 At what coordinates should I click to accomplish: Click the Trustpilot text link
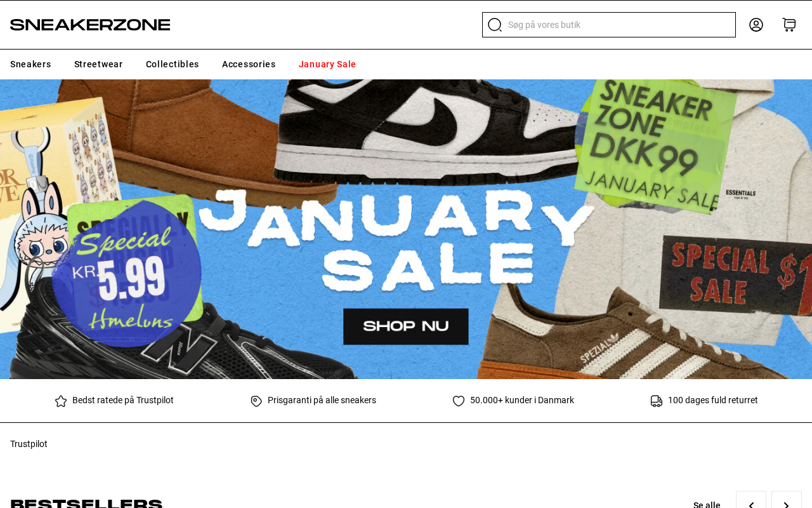29,444
